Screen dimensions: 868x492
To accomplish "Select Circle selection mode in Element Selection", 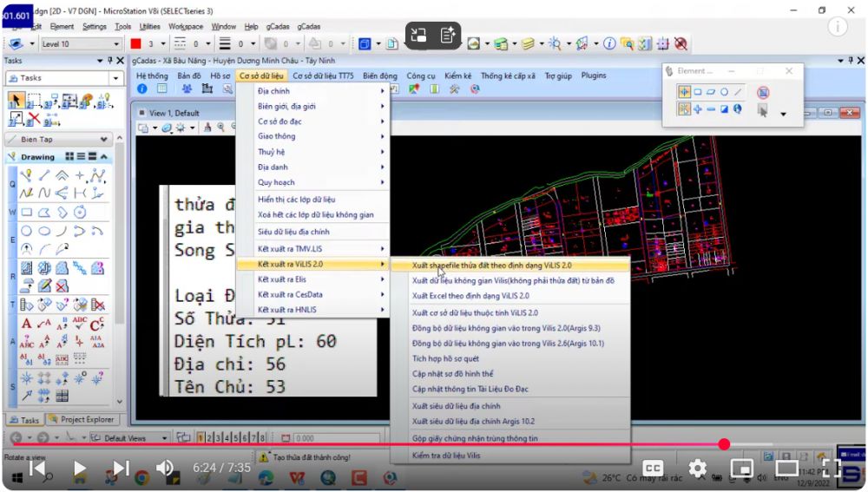I will point(724,92).
